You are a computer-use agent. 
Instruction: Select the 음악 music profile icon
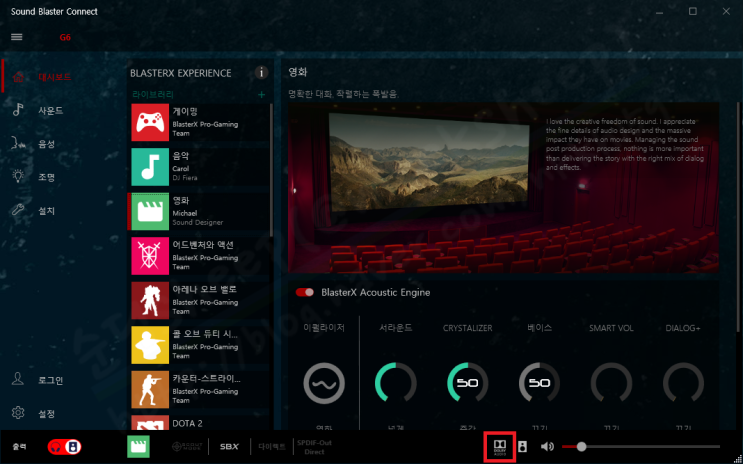[x=150, y=167]
